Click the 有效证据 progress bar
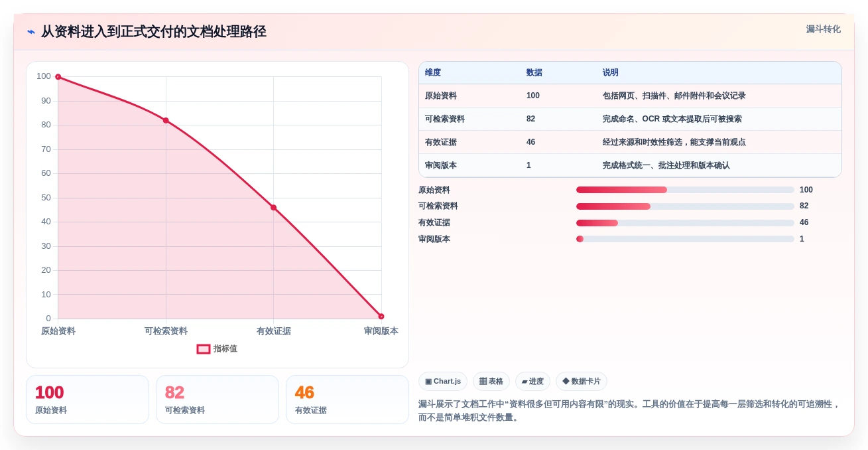Screen dimensions: 868x450 685,223
